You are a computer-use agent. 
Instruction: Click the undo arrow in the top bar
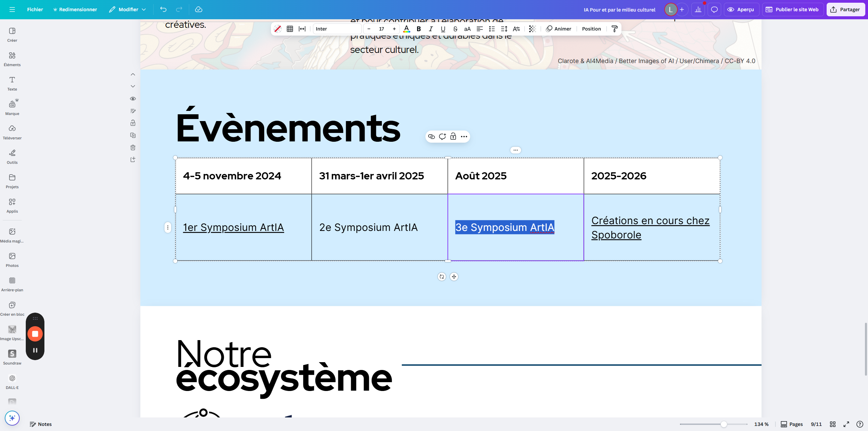(163, 9)
